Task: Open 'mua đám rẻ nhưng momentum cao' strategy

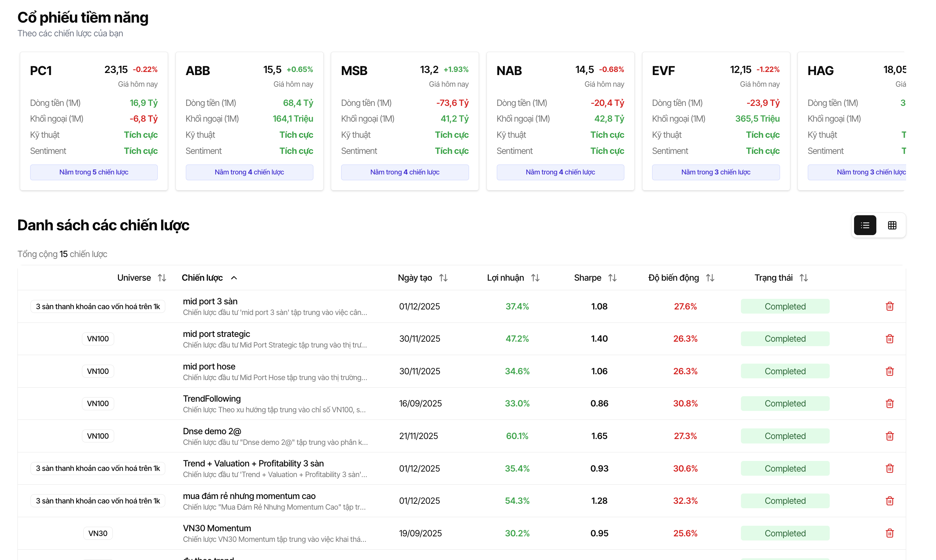Action: coord(249,496)
